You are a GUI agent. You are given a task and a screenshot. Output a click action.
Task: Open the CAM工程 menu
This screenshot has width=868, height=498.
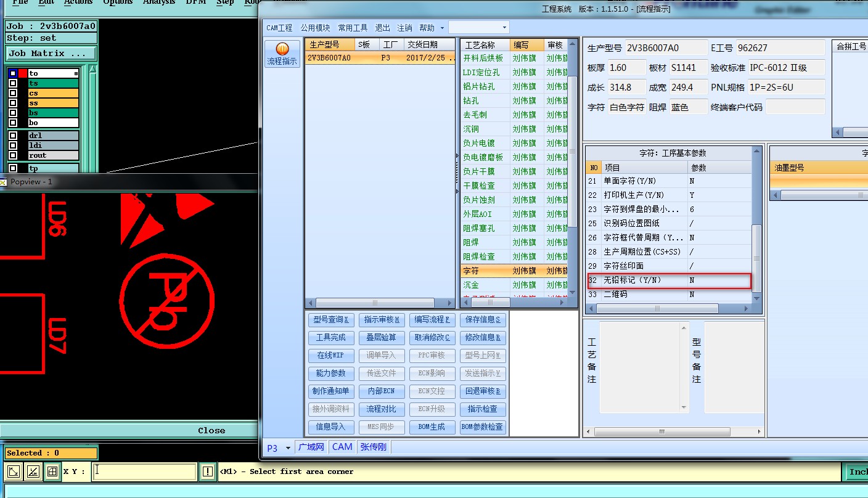[x=279, y=28]
